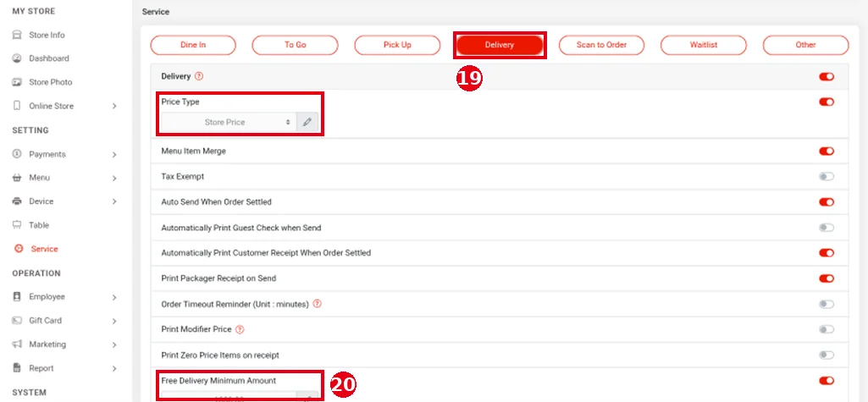Click the Gift Card icon
Viewport: 868px width, 402px height.
17,320
